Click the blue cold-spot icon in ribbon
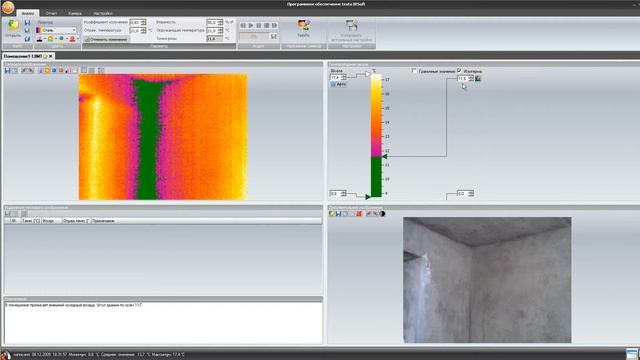 tap(61, 39)
